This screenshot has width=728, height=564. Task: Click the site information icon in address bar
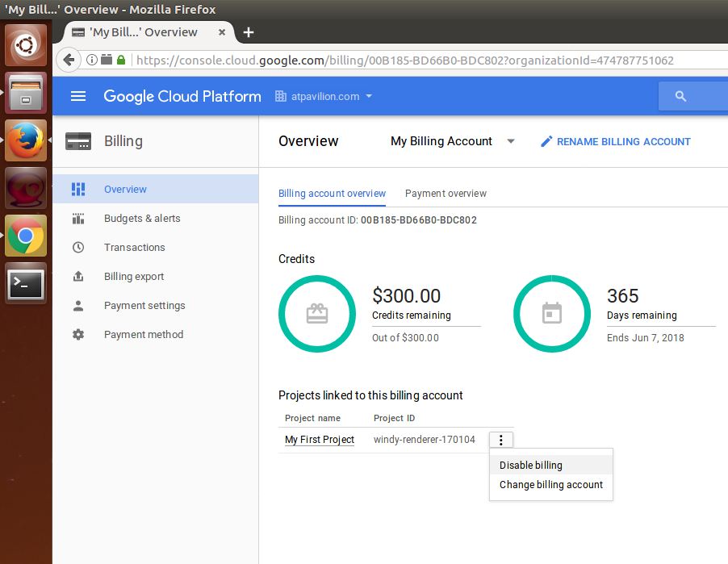coord(92,60)
